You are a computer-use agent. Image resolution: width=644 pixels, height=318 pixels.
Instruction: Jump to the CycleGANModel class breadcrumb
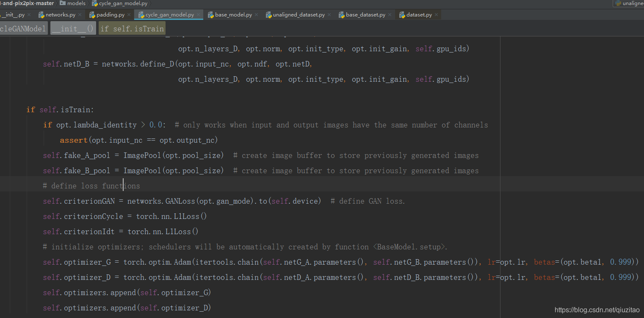(x=23, y=29)
